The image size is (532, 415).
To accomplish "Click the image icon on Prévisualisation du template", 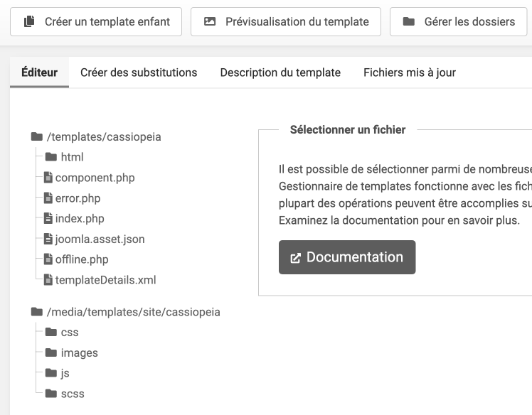I will tap(210, 21).
